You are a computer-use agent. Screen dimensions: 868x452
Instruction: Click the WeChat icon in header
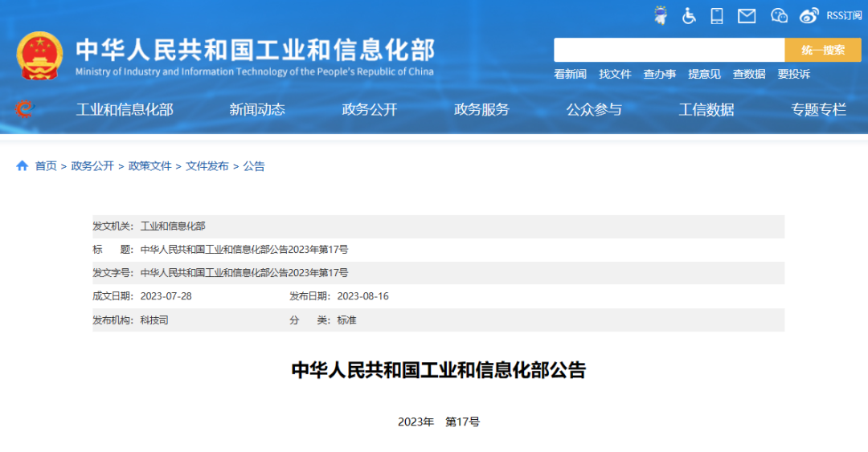pos(779,15)
